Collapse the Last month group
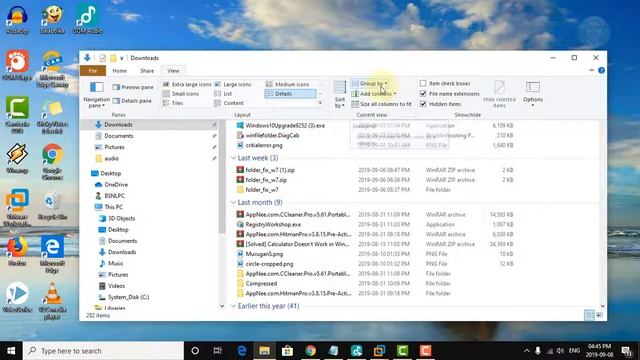Viewport: 640px width, 360px height. [x=233, y=202]
